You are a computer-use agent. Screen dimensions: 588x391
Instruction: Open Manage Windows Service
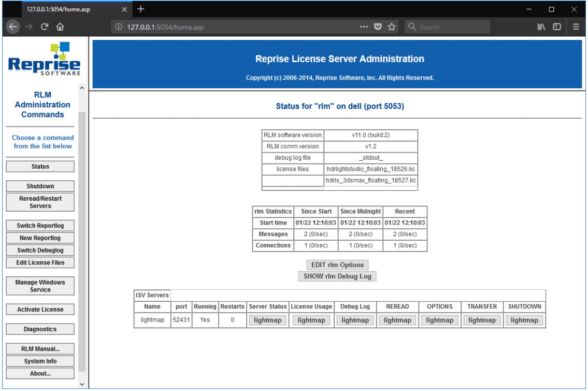click(x=40, y=286)
